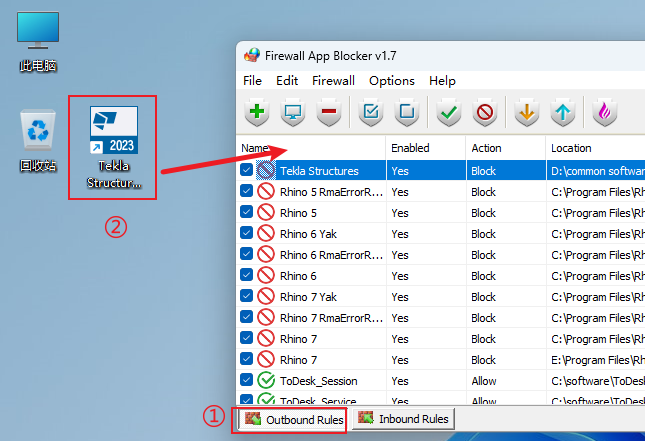Click the green plus Add Application icon
Image resolution: width=645 pixels, height=441 pixels.
[257, 111]
